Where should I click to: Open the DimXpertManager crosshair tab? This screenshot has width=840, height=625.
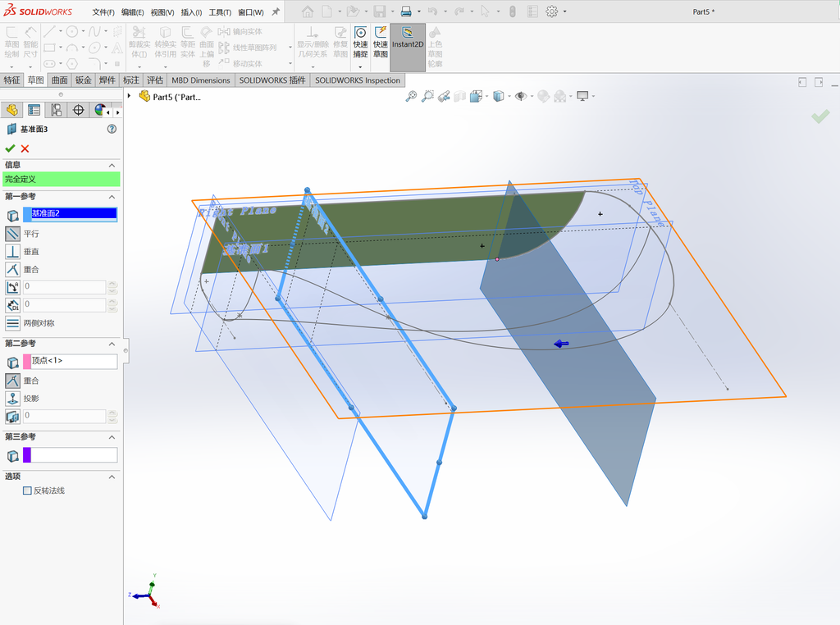tap(78, 111)
